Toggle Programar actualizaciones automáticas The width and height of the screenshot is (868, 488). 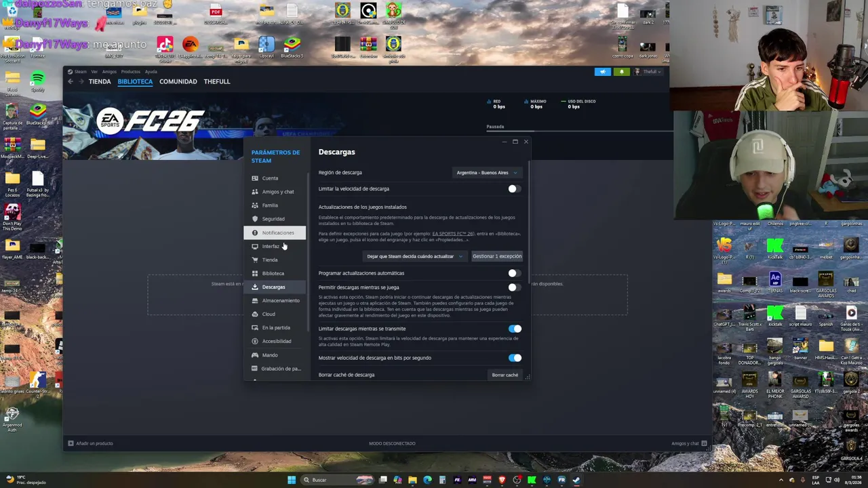(515, 273)
